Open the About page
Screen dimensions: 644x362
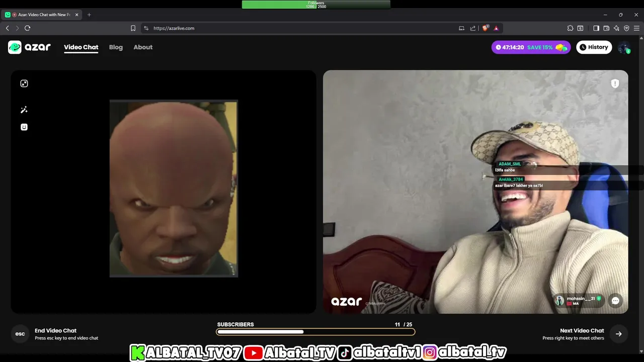click(143, 47)
